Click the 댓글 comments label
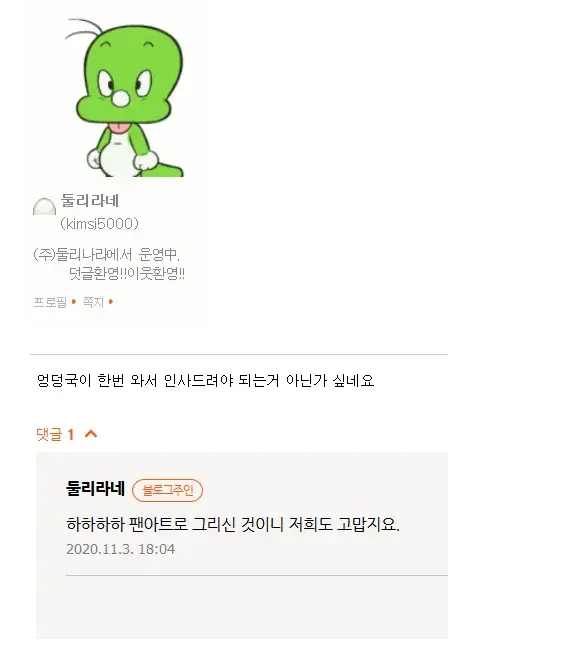Screen dimensions: 566x660 pyautogui.click(x=49, y=434)
